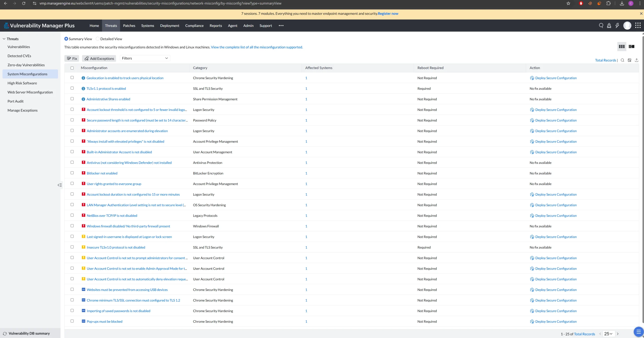The height and width of the screenshot is (338, 644).
Task: Deploy Secure Configuration for Geolocation row
Action: [553, 78]
